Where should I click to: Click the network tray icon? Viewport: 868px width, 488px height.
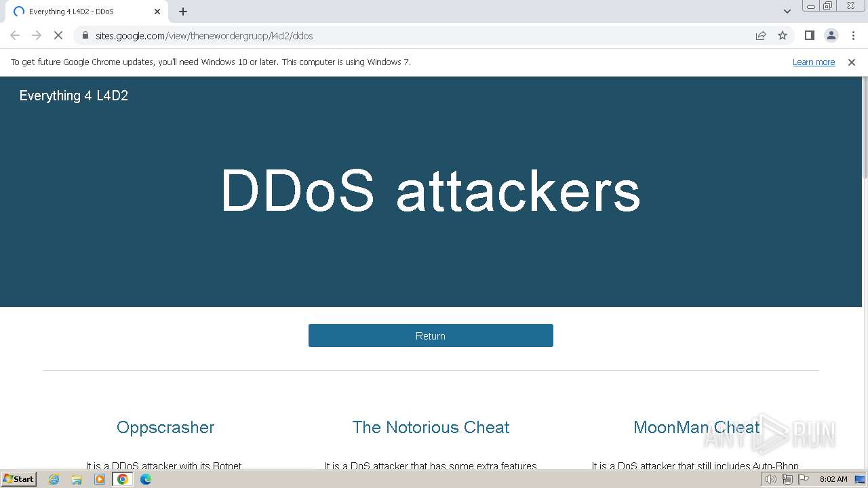(787, 479)
